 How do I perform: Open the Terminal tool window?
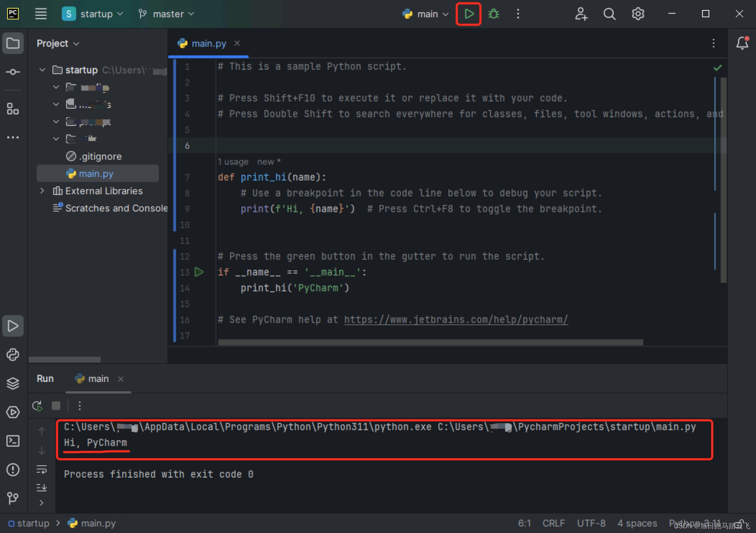click(13, 441)
